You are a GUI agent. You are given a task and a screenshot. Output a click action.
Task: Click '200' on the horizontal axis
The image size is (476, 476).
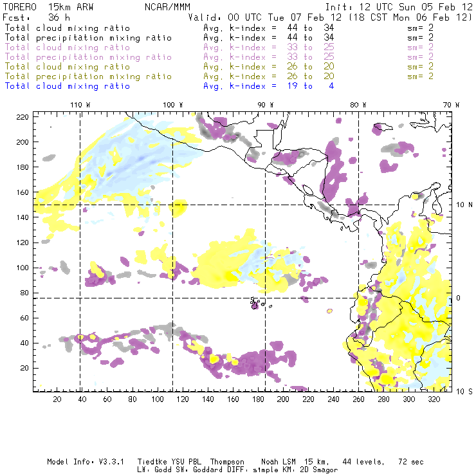(x=283, y=399)
